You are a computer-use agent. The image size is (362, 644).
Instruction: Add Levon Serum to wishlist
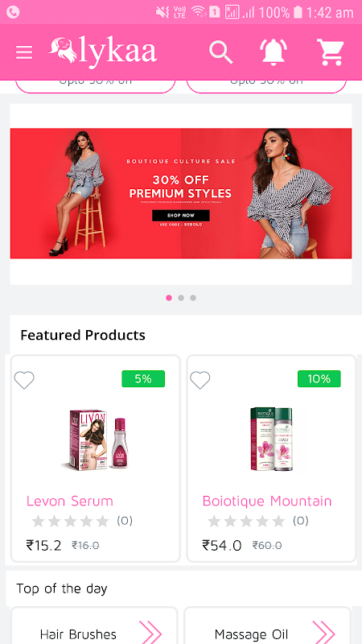[x=24, y=380]
